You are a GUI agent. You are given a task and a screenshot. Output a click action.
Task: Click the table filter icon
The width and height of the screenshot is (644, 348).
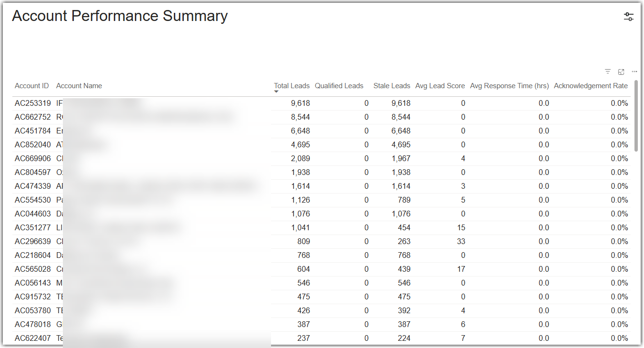pos(608,72)
